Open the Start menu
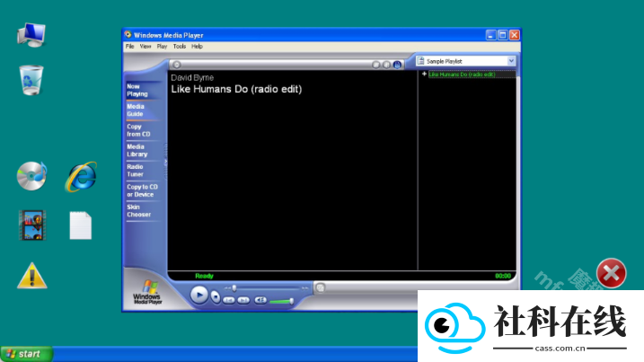 [x=27, y=354]
